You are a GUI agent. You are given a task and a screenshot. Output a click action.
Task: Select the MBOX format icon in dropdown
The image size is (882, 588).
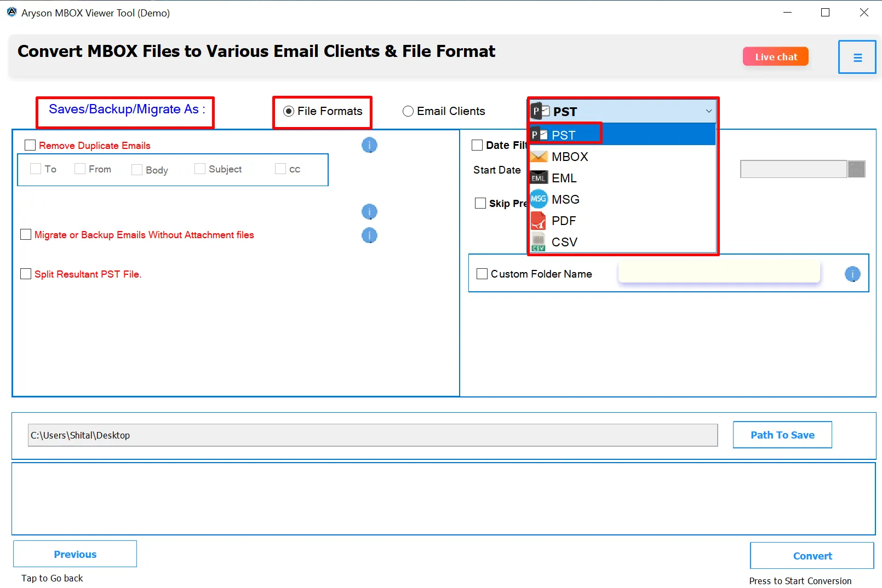coord(539,156)
